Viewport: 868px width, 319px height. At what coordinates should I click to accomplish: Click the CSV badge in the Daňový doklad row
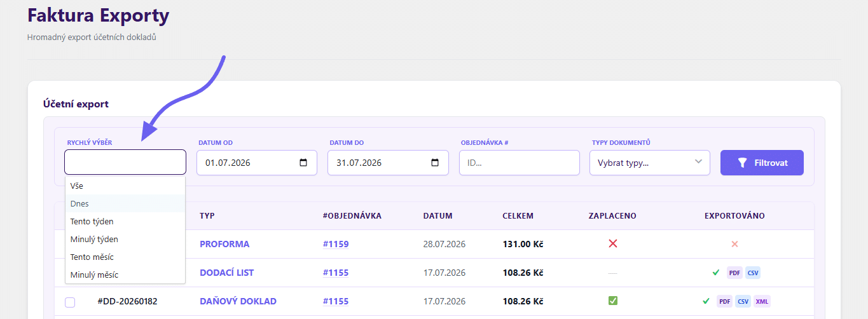click(x=743, y=301)
